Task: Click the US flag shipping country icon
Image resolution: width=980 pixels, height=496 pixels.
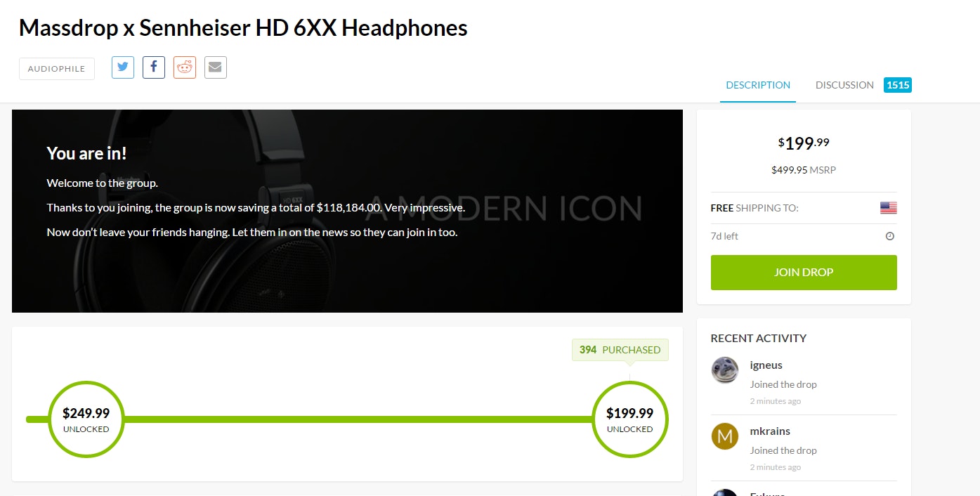Action: [888, 208]
